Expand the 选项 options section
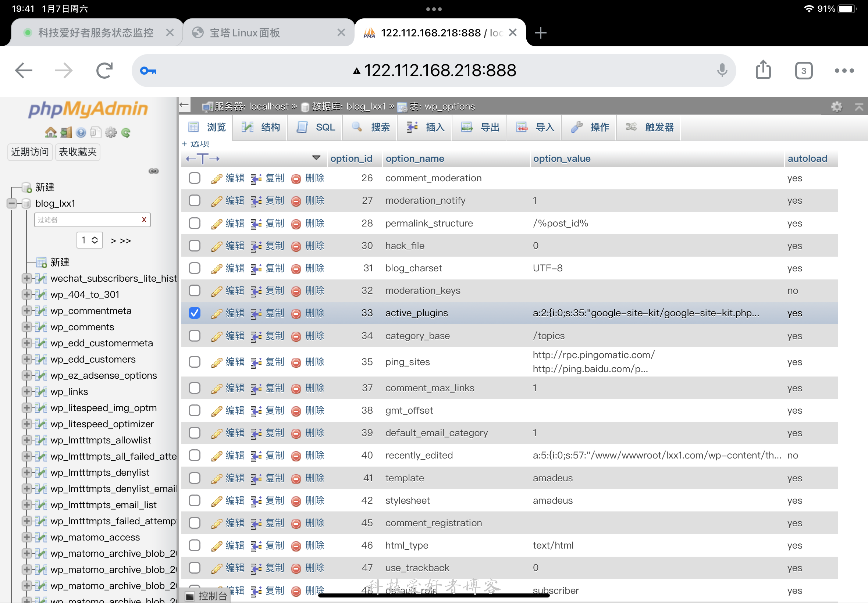868x603 pixels. point(195,144)
